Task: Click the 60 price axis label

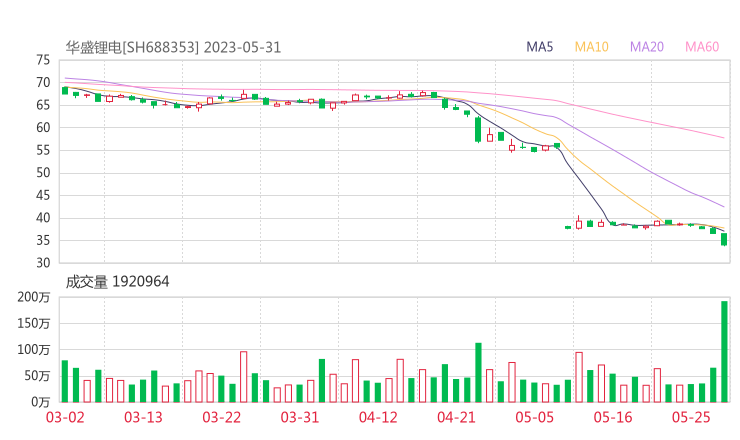Action: tap(43, 127)
